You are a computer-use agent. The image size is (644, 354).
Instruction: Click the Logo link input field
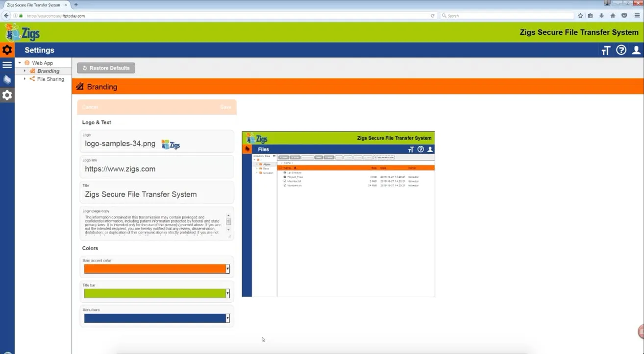point(156,169)
